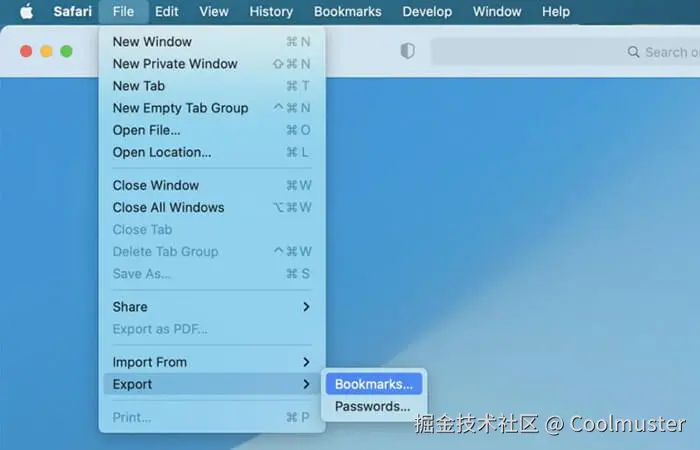Viewport: 700px width, 450px height.
Task: Open the Safari application menu
Action: click(x=72, y=11)
